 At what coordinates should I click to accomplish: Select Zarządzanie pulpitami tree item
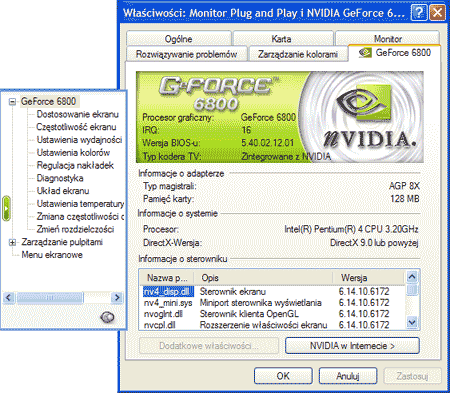[x=62, y=242]
